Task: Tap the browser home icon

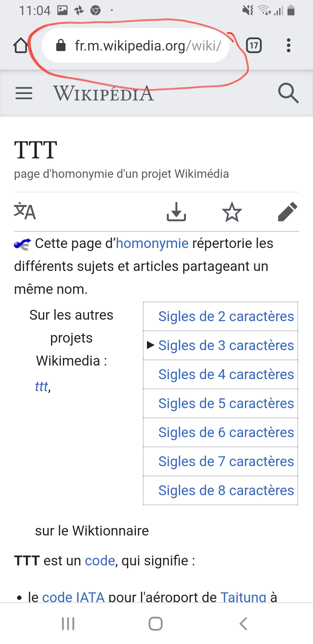Action: (x=21, y=46)
